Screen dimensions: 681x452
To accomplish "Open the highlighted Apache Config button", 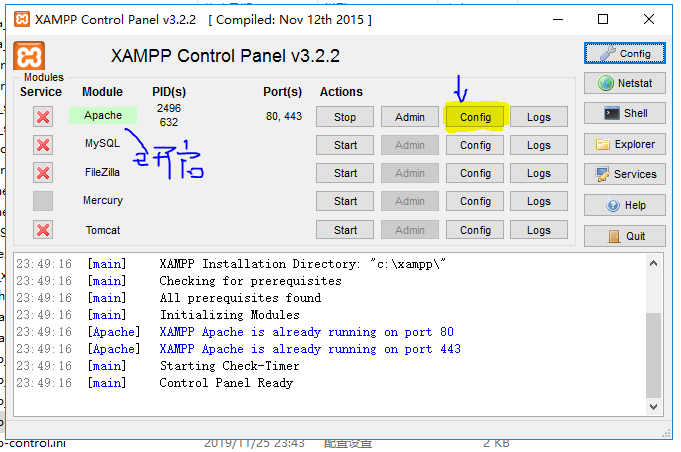I will [x=475, y=117].
